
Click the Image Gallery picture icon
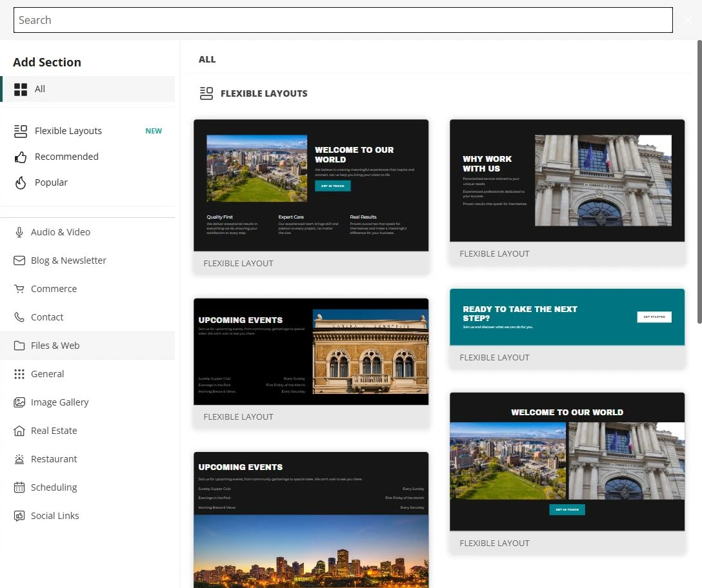(x=19, y=402)
